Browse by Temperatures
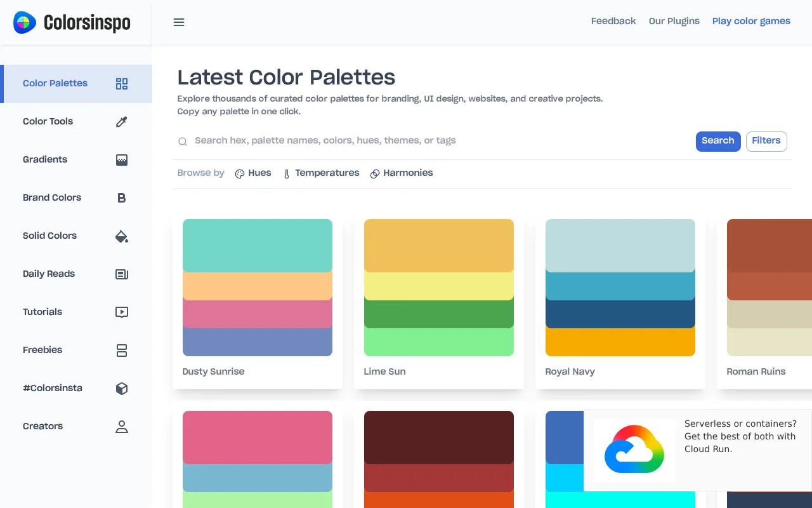Image resolution: width=812 pixels, height=508 pixels. [321, 173]
